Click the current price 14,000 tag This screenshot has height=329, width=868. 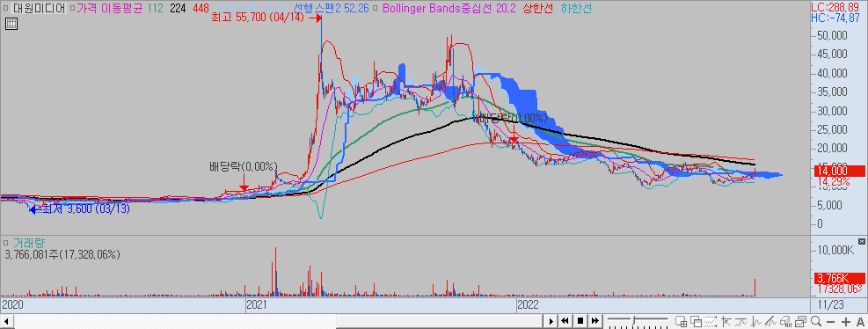coord(839,172)
